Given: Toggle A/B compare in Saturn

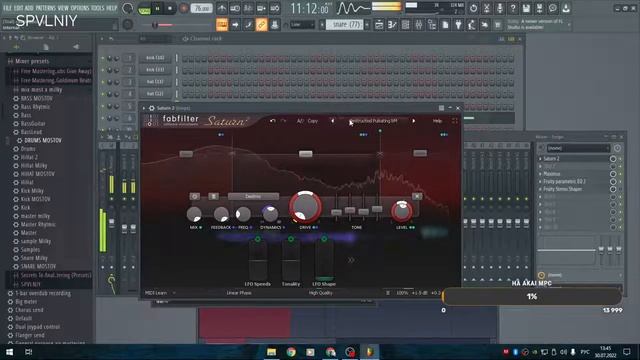Looking at the screenshot, I should (x=300, y=121).
